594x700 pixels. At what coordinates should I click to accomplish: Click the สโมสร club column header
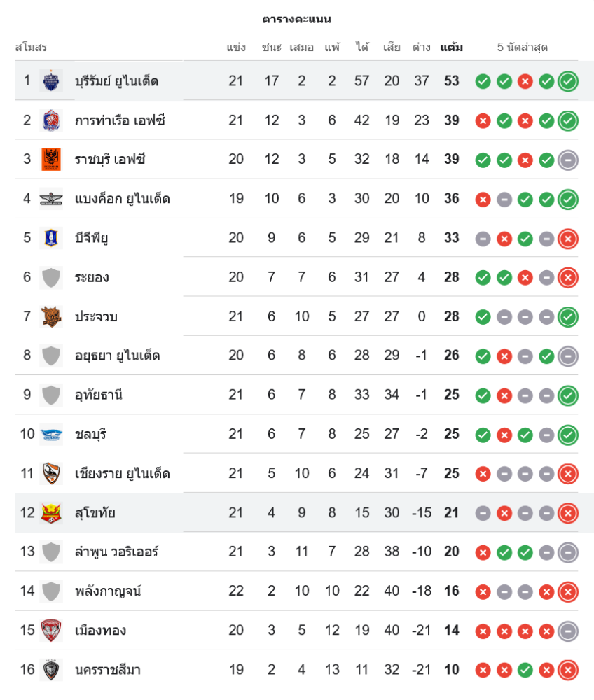[x=31, y=48]
